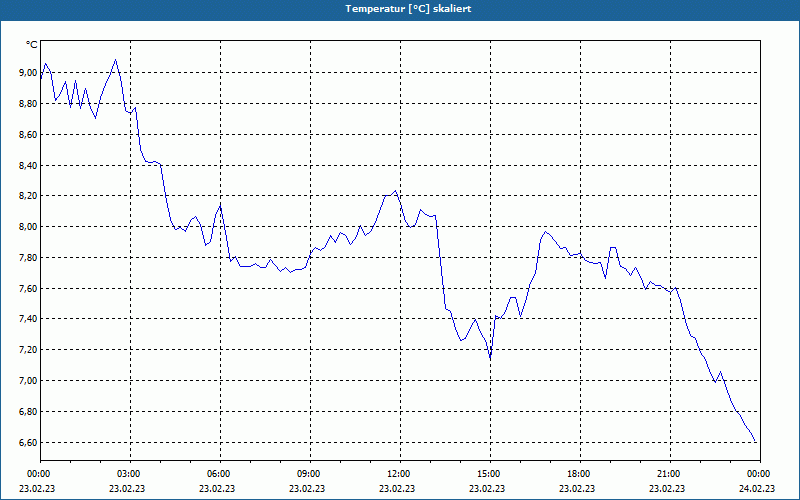Click the 21:00 time label
This screenshot has width=800, height=500.
(670, 474)
